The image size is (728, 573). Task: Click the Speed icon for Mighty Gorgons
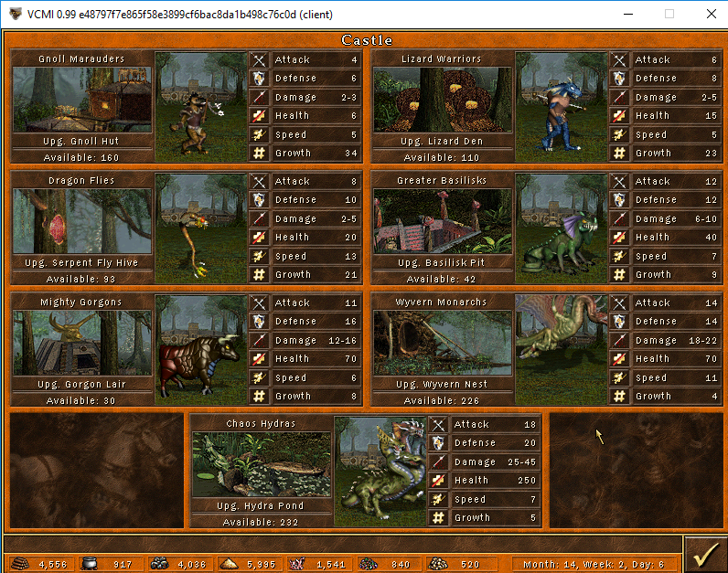[259, 377]
